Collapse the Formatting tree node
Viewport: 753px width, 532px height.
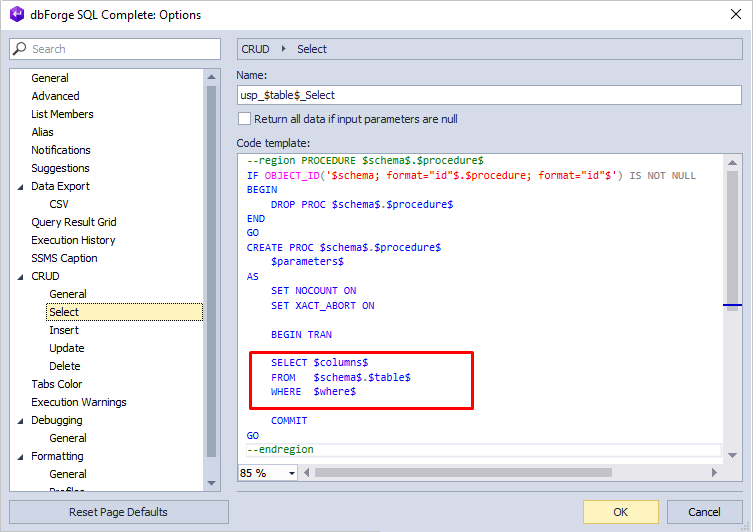20,457
